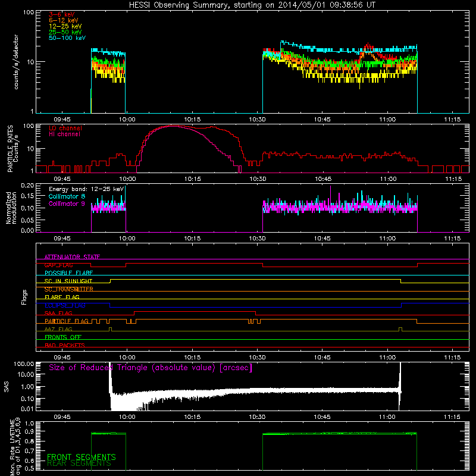Select the 0.01 tick on SAS axis

(27, 409)
